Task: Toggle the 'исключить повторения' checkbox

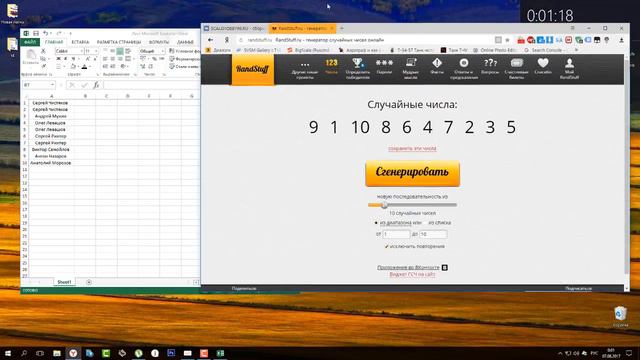Action: point(386,247)
